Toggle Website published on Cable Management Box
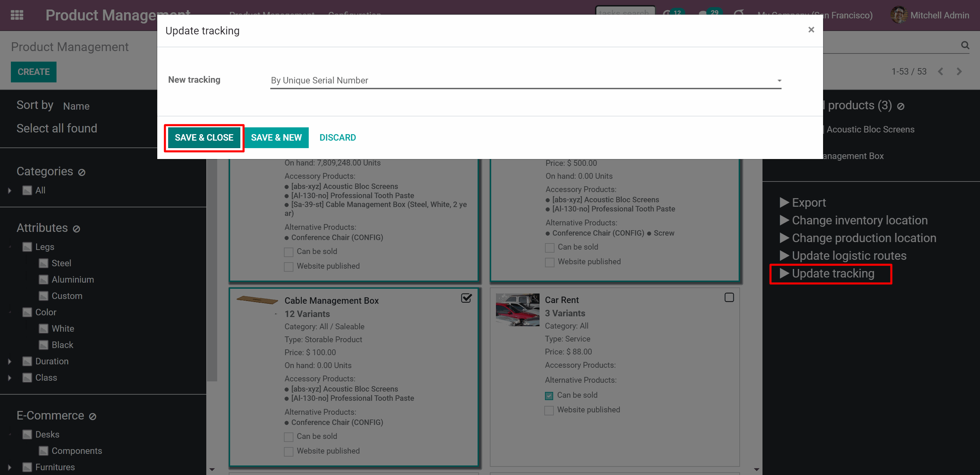The image size is (980, 475). (289, 452)
